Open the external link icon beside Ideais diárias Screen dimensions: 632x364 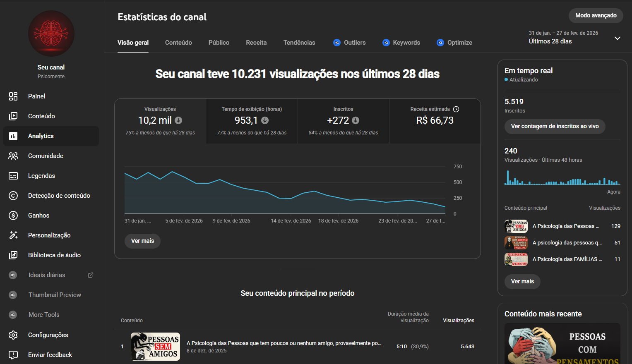coord(91,275)
